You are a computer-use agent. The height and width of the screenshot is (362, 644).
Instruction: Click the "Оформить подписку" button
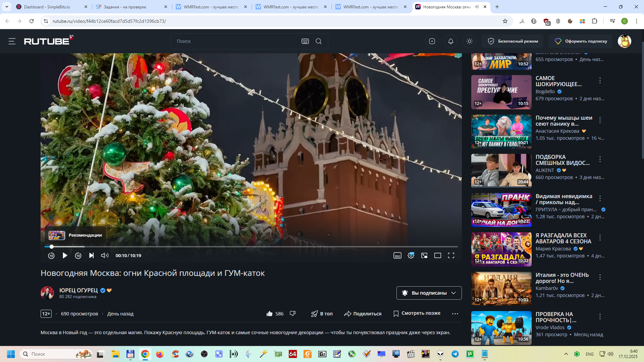click(581, 41)
